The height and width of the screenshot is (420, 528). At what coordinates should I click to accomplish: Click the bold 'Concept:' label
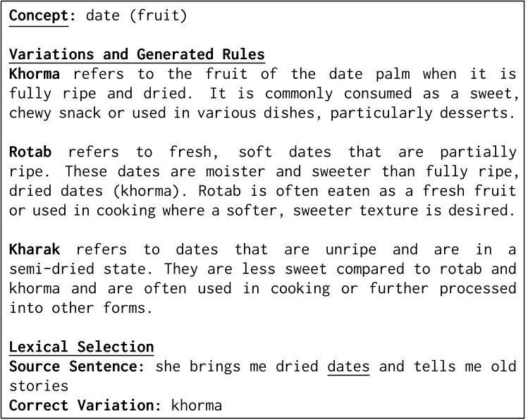coord(38,16)
